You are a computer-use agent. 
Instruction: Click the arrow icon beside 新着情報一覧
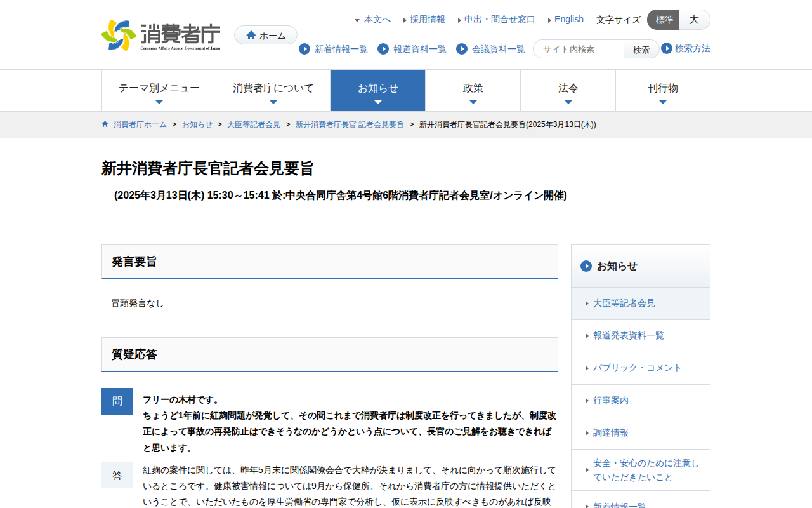[304, 49]
